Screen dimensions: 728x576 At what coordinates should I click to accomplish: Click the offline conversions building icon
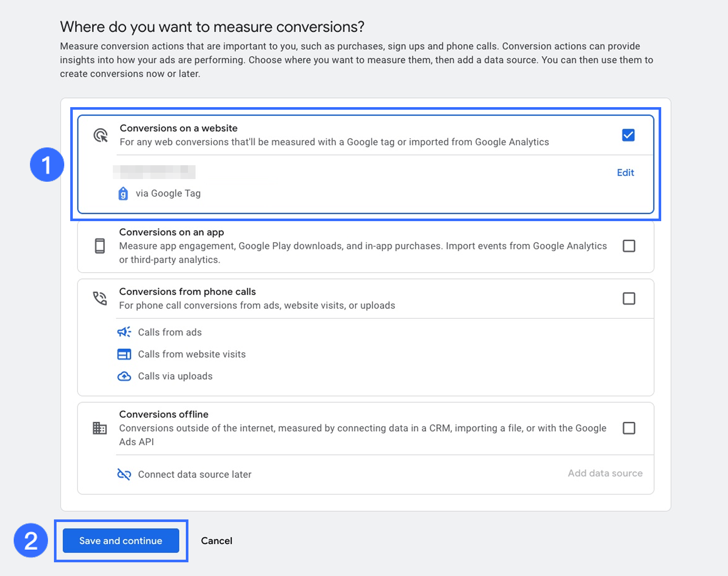100,428
